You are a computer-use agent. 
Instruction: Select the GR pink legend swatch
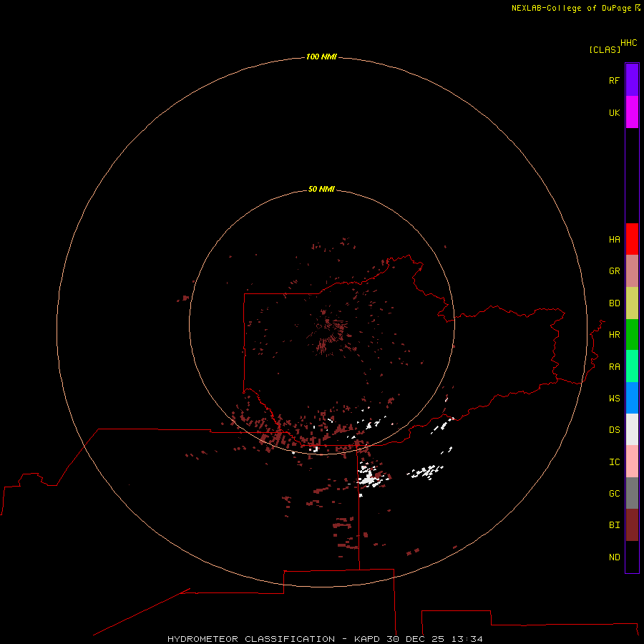(632, 271)
